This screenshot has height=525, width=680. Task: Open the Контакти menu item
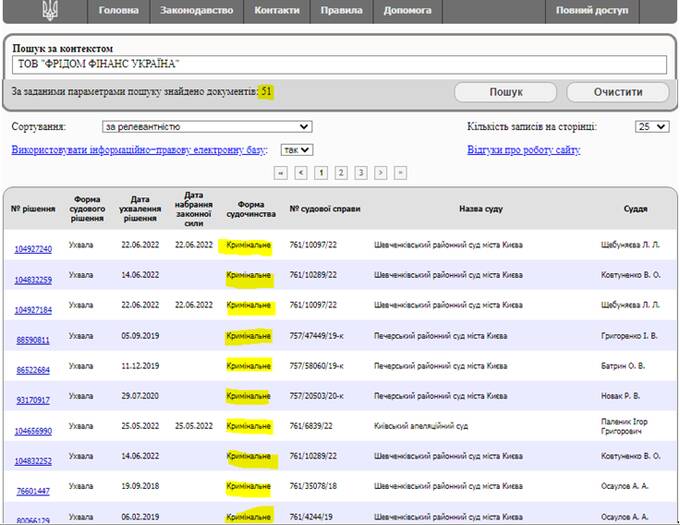point(277,10)
